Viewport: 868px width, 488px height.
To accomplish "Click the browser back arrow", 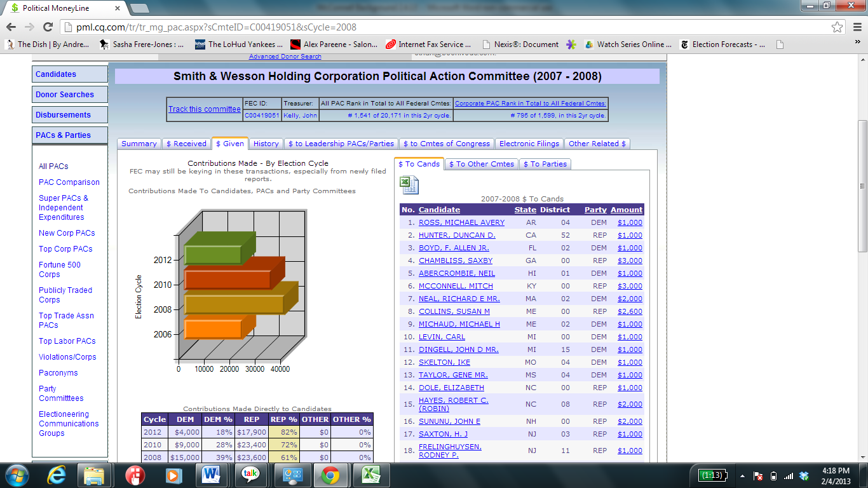I will 11,27.
